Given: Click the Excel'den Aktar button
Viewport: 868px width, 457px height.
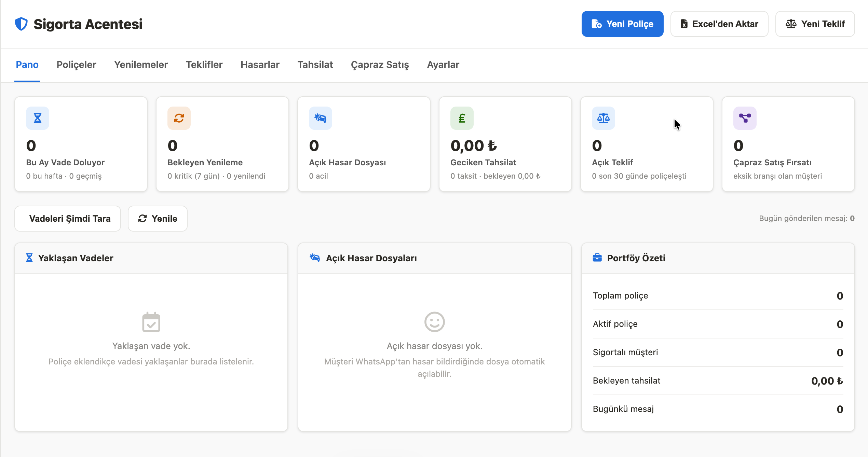Looking at the screenshot, I should tap(719, 24).
